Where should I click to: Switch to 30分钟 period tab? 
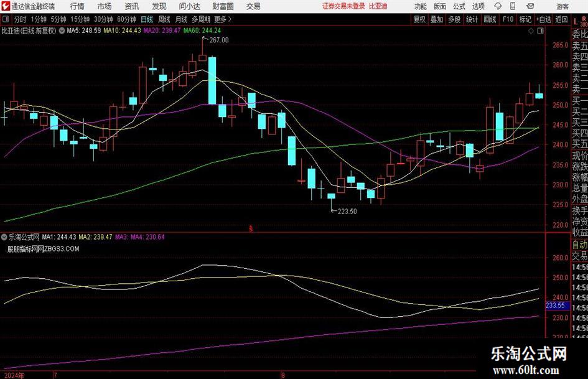pyautogui.click(x=103, y=19)
